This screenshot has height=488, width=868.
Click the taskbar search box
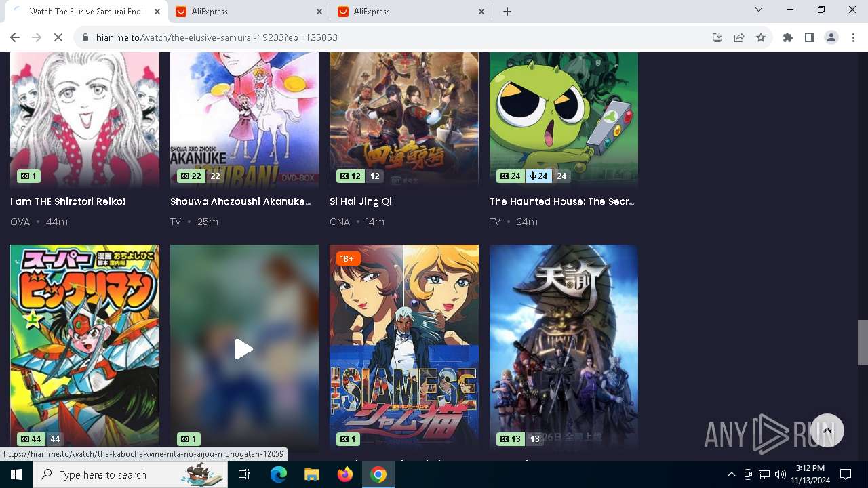click(x=130, y=474)
